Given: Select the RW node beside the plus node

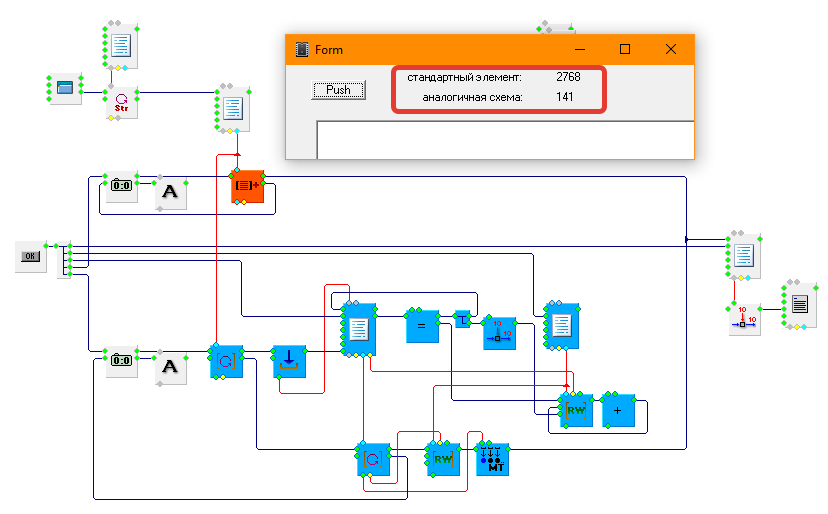Looking at the screenshot, I should point(576,410).
